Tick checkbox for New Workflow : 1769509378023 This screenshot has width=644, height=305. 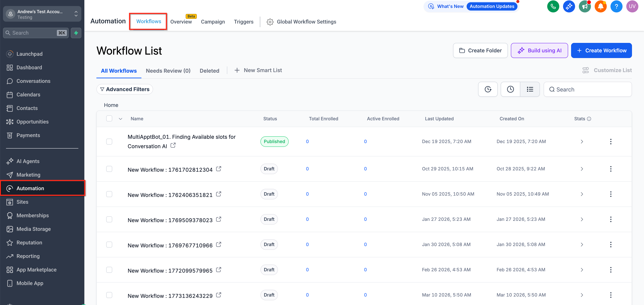(x=109, y=219)
